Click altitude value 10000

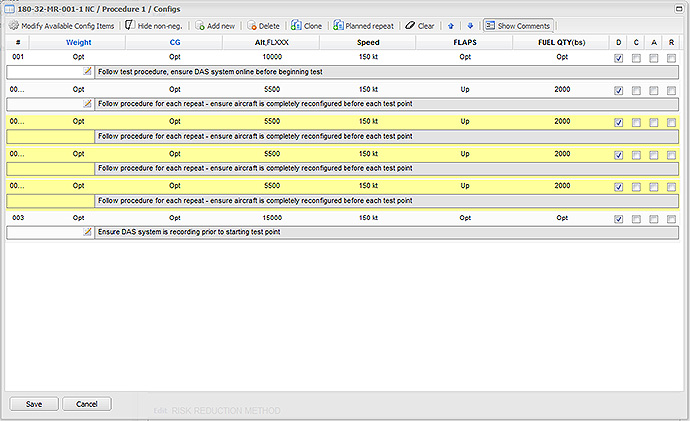click(272, 57)
